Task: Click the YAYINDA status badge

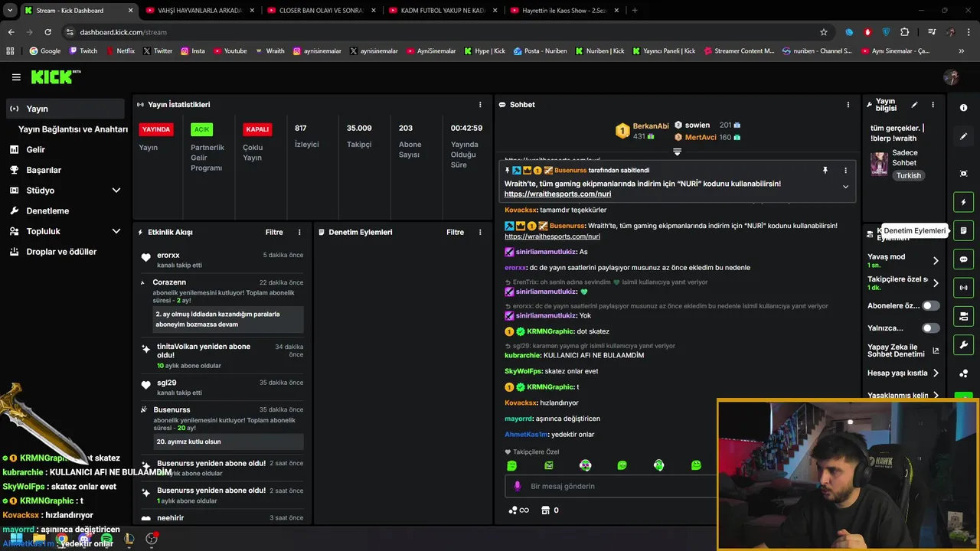Action: (x=156, y=129)
